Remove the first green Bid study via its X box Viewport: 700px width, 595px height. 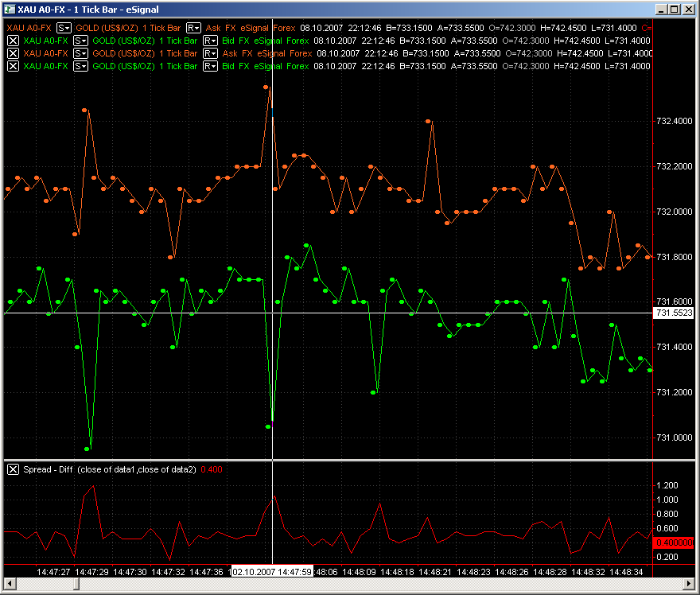coord(13,41)
